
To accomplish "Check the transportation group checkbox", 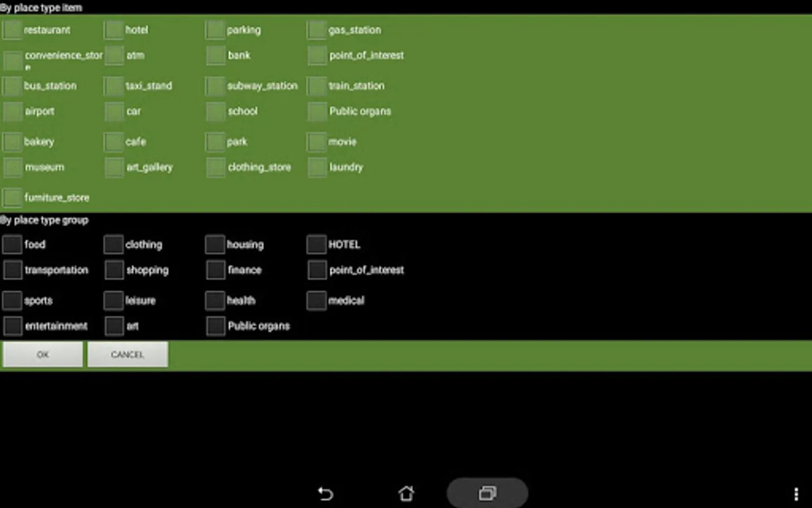I will point(12,270).
